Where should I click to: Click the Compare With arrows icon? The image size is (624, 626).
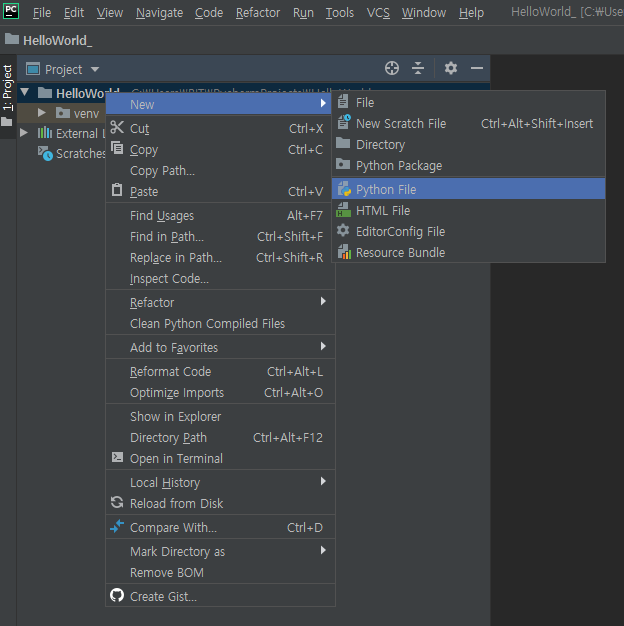tap(117, 526)
